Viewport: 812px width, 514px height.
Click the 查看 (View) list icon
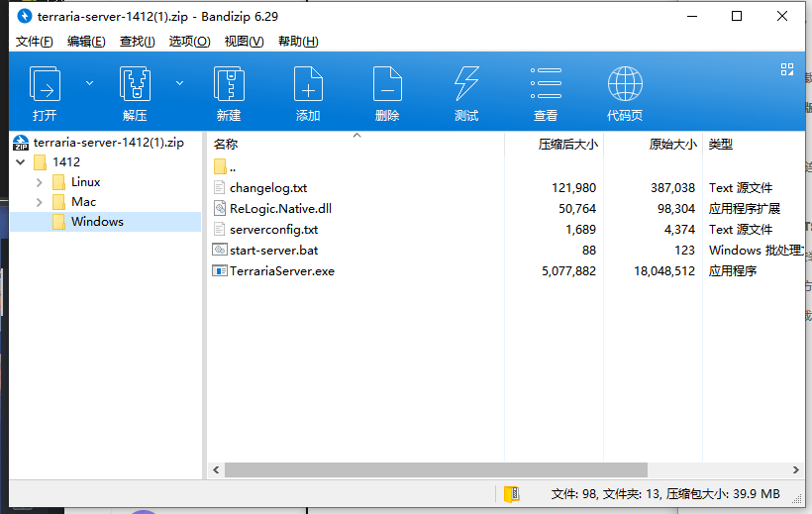(546, 83)
